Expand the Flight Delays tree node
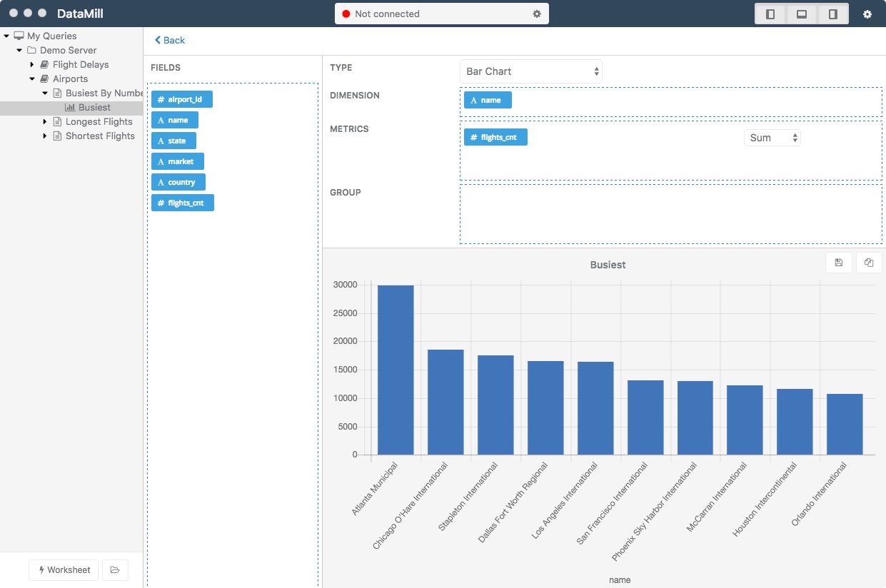This screenshot has height=588, width=886. tap(32, 65)
